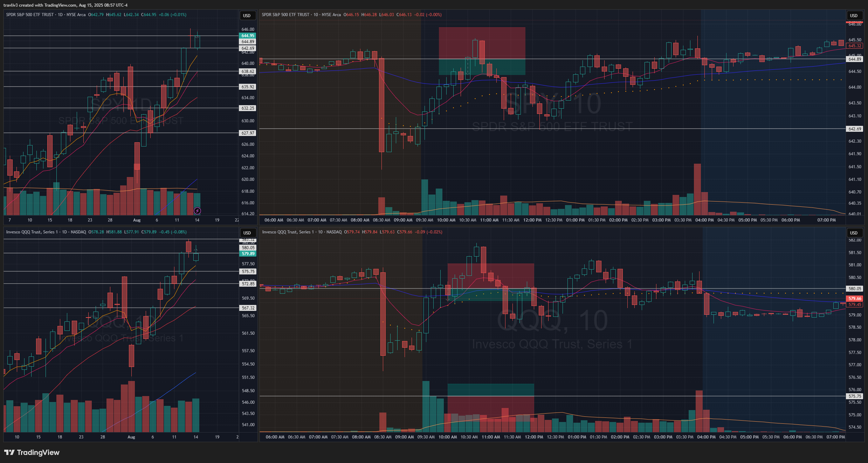Click the green 644.95 price label on SPY daily
This screenshot has width=868, height=463.
(x=248, y=36)
